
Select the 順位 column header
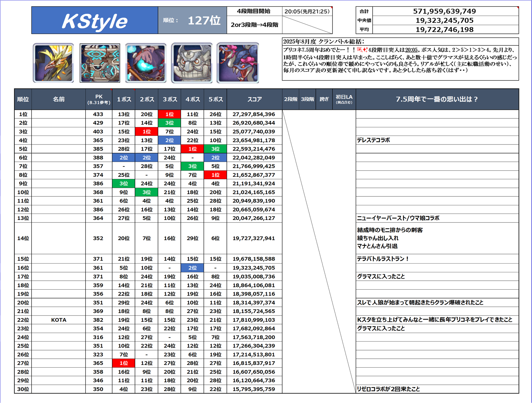pyautogui.click(x=23, y=99)
